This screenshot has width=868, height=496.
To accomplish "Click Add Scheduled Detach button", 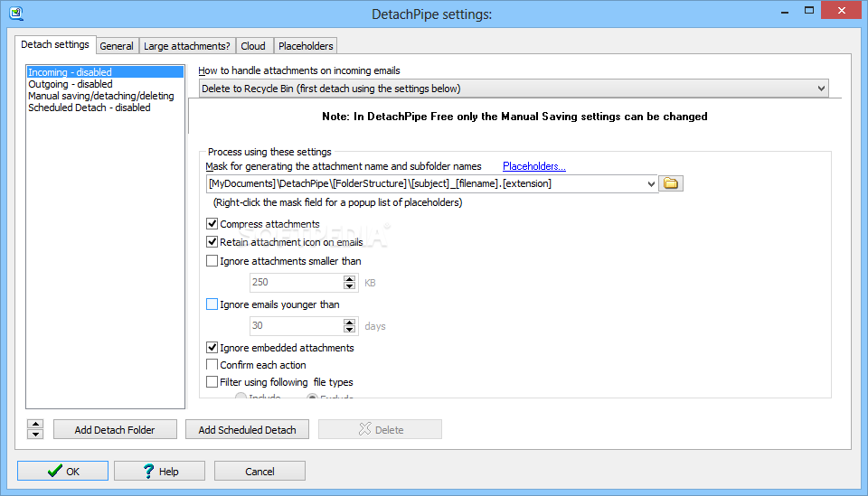I will tap(247, 430).
